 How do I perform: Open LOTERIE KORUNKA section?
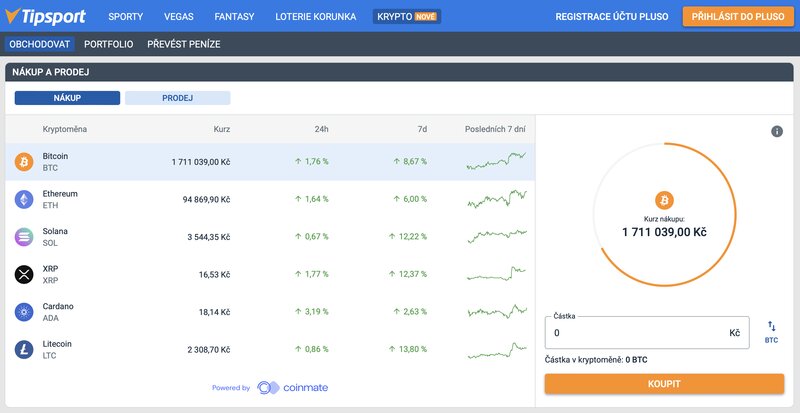pyautogui.click(x=316, y=16)
